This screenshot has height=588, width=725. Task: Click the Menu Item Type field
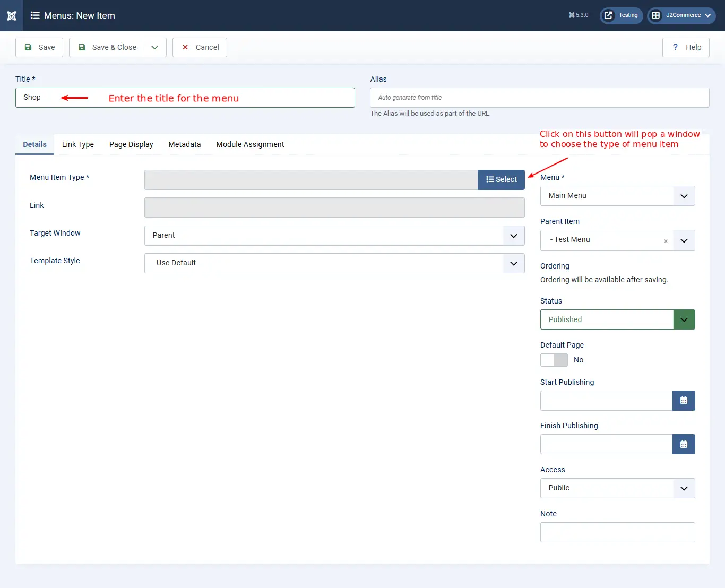point(311,180)
